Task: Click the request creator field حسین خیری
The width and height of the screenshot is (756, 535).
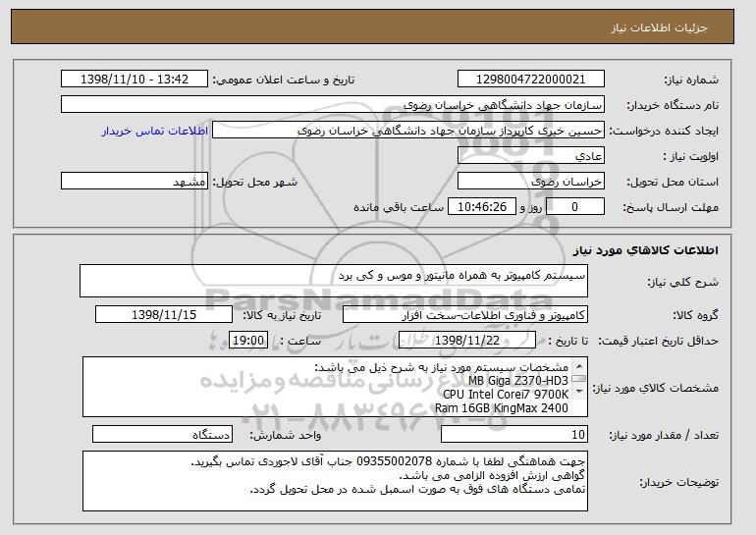Action: point(408,131)
